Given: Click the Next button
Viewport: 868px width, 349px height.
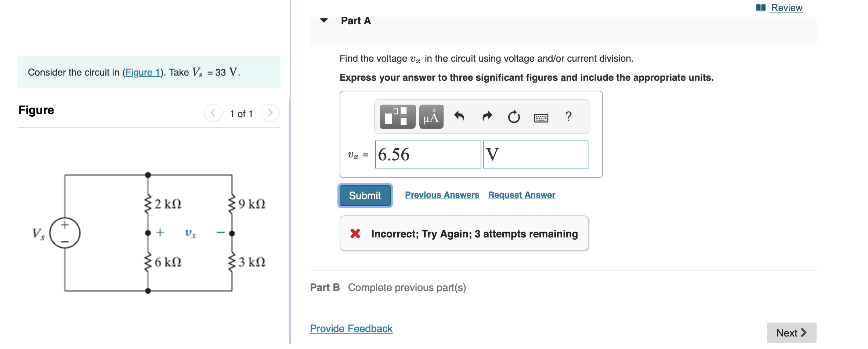Looking at the screenshot, I should 791,333.
